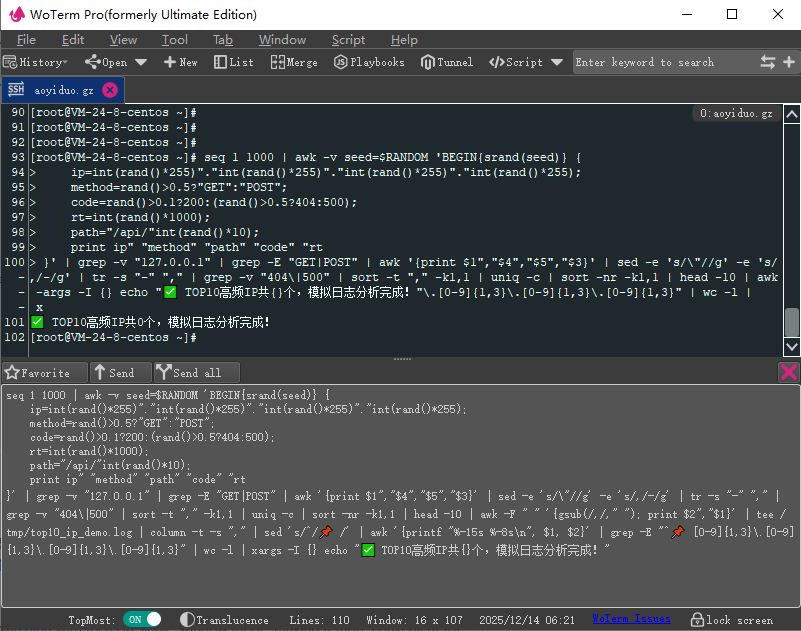Switch to the aoyiduo.gz session tab

pyautogui.click(x=63, y=88)
